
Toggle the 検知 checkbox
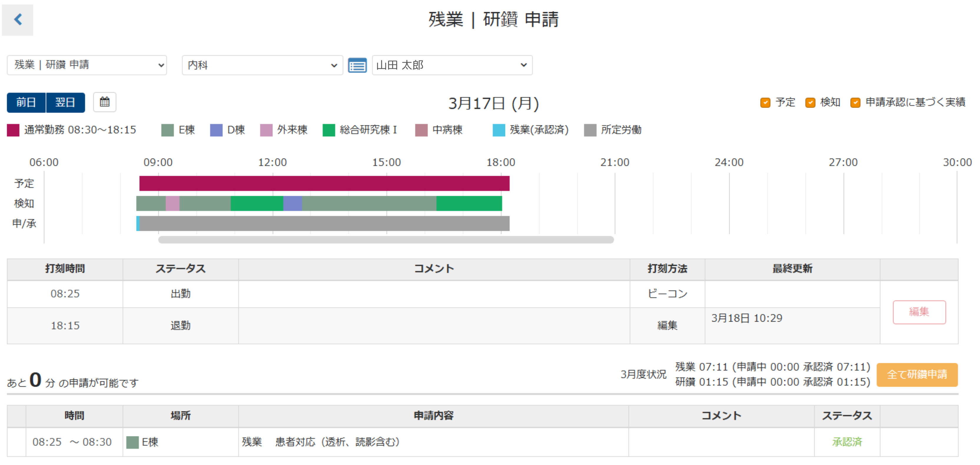point(810,102)
